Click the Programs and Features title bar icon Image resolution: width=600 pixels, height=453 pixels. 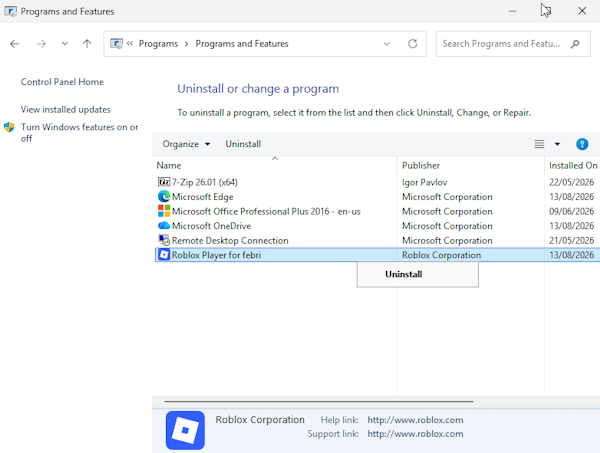point(10,11)
